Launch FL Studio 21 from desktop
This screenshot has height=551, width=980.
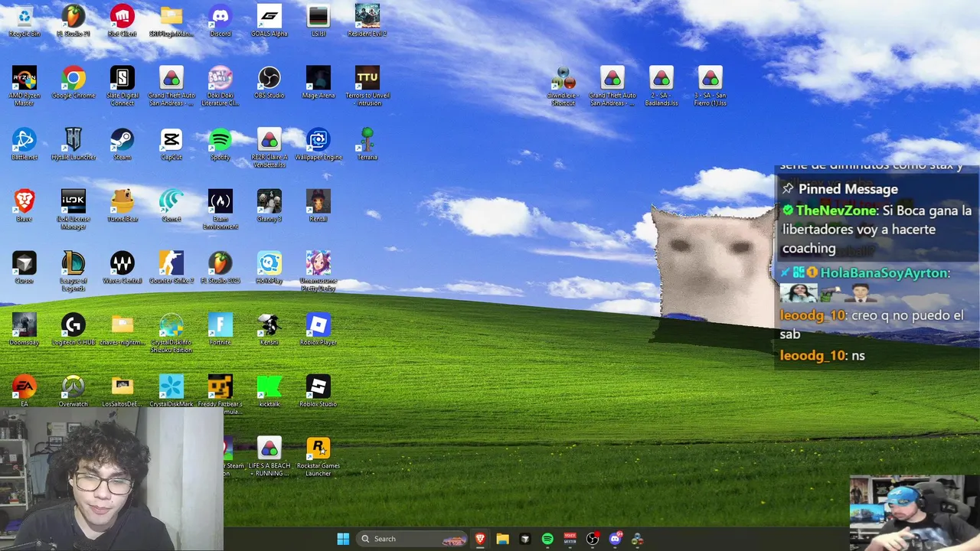click(x=73, y=21)
